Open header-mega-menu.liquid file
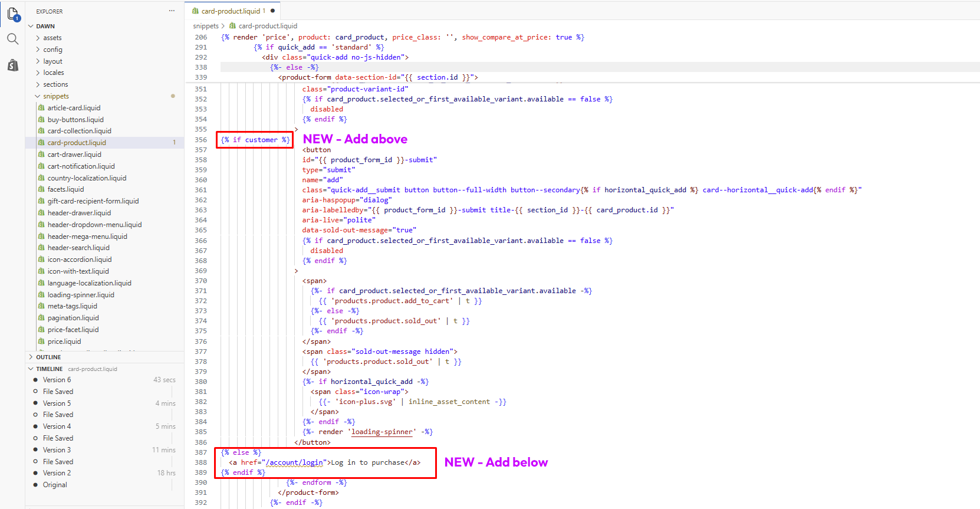The width and height of the screenshot is (980, 509). coord(87,237)
